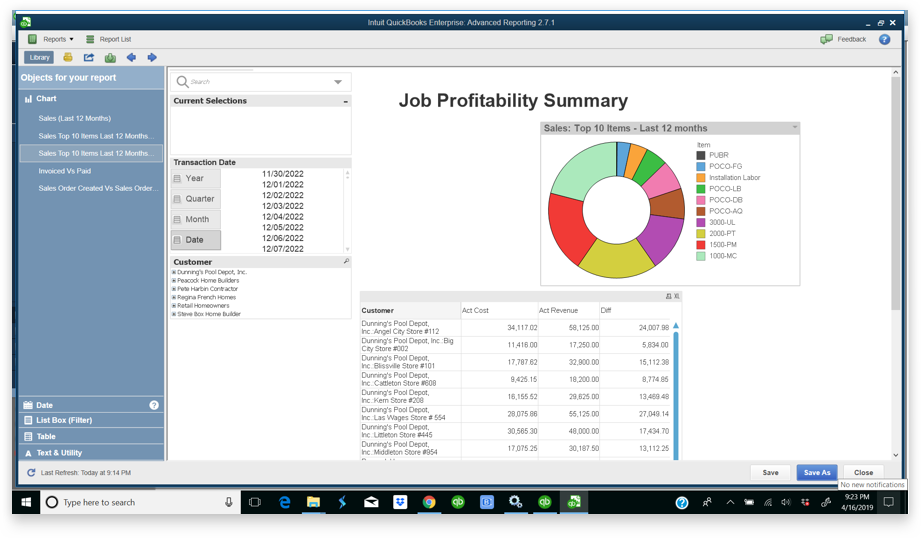Click the Last Refresh circular arrow icon
This screenshot has height=538, width=922.
[x=31, y=472]
